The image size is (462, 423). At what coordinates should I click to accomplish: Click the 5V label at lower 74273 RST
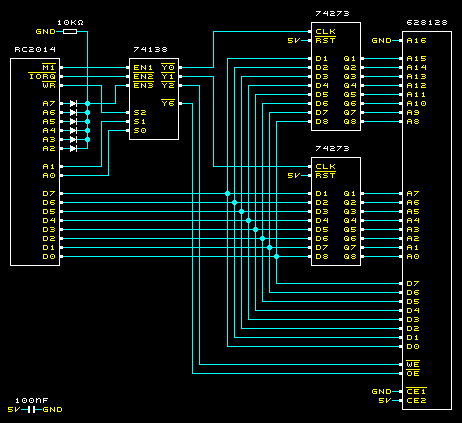pyautogui.click(x=294, y=176)
